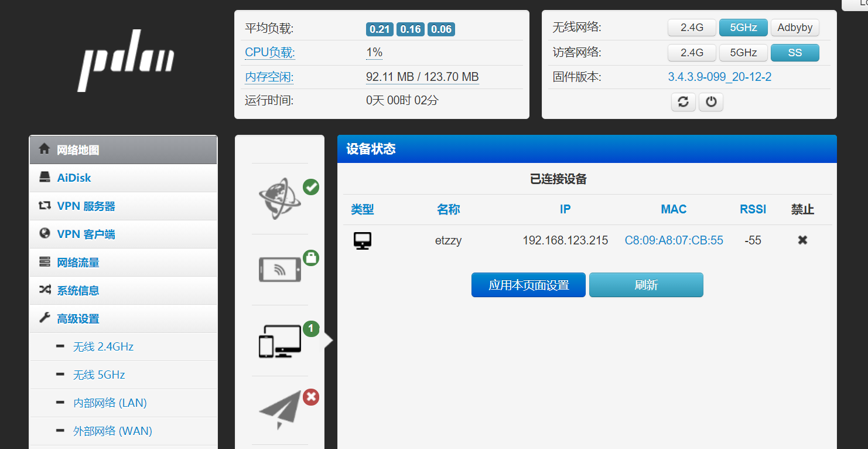Select the connected clients devices icon
The width and height of the screenshot is (868, 449).
[280, 342]
